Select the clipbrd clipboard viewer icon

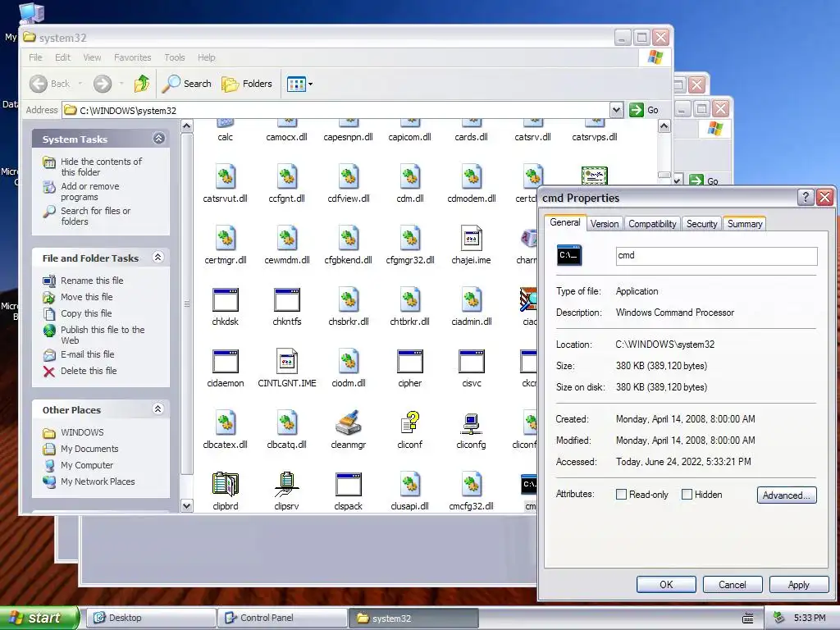point(225,484)
